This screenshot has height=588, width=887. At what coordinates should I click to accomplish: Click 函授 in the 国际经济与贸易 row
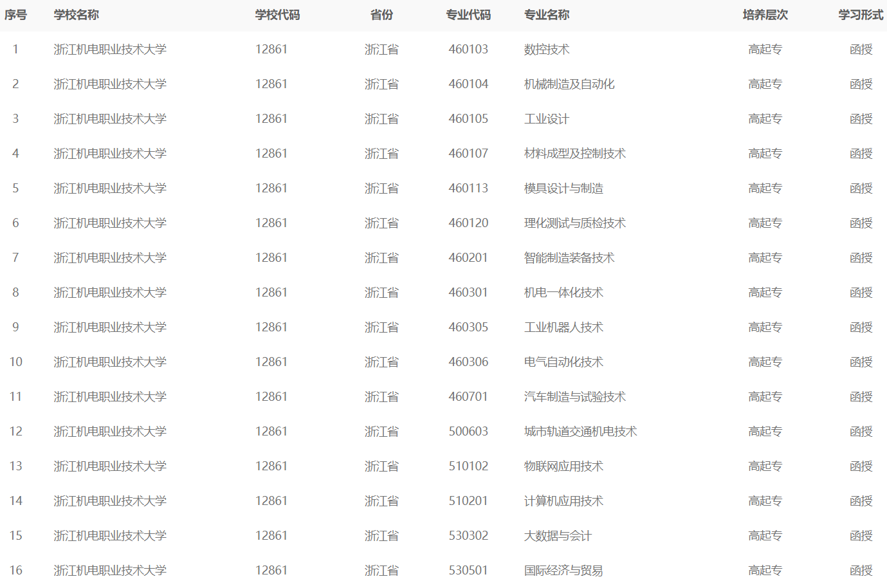coord(861,571)
